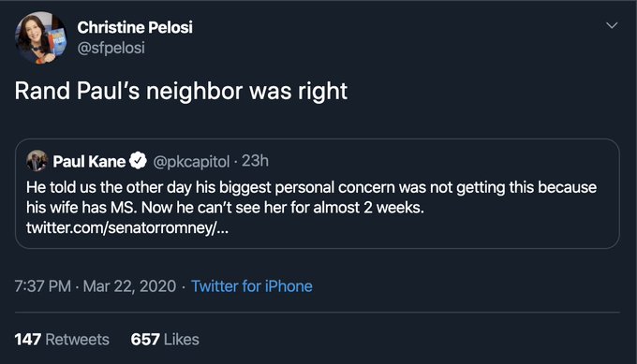Click the Mar 22, 2020 date
Screen dimensions: 637x364
coord(129,286)
